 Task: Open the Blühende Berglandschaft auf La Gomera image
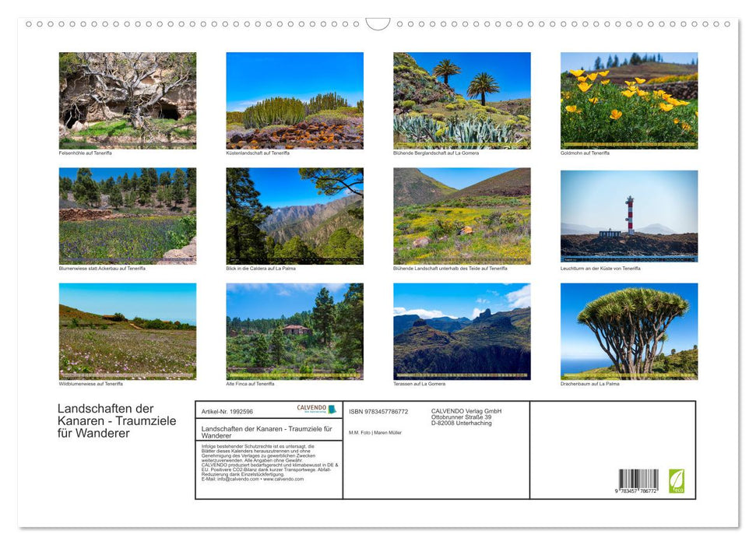[462, 100]
